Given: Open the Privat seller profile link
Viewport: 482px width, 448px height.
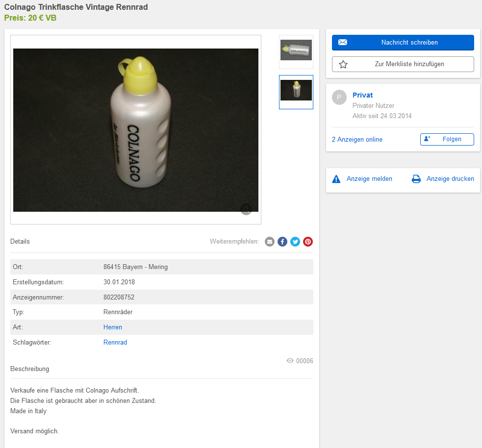Looking at the screenshot, I should tap(362, 95).
